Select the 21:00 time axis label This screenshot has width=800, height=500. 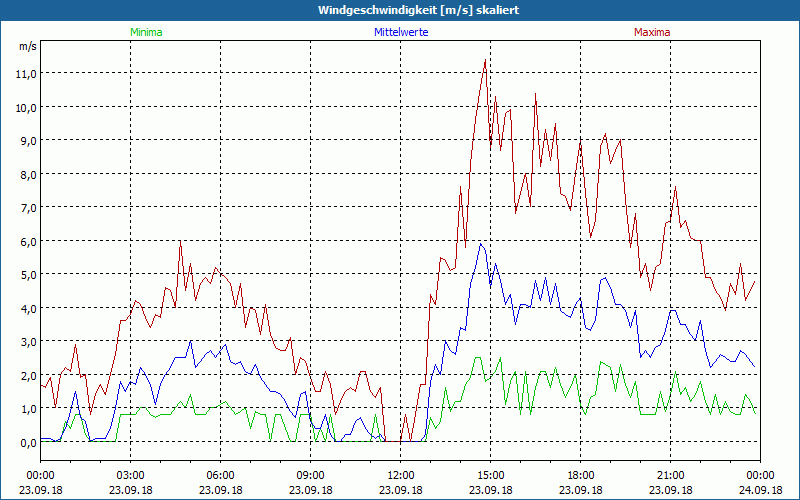tap(670, 475)
